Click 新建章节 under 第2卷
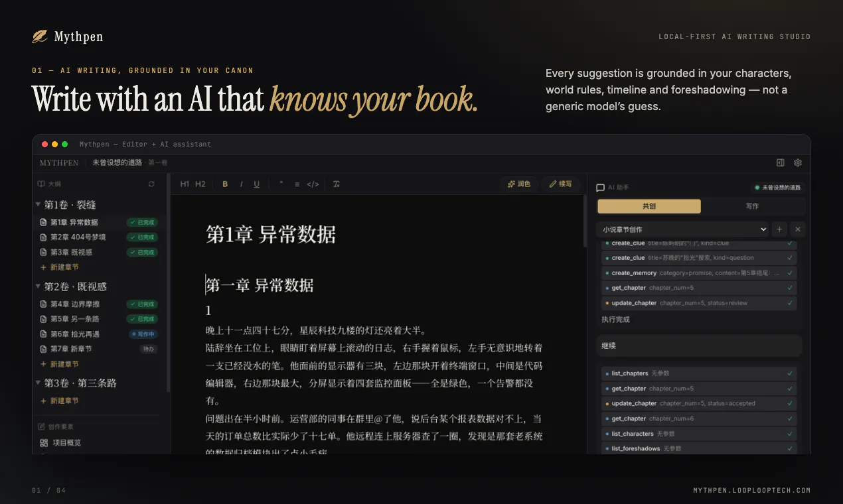 (60, 364)
